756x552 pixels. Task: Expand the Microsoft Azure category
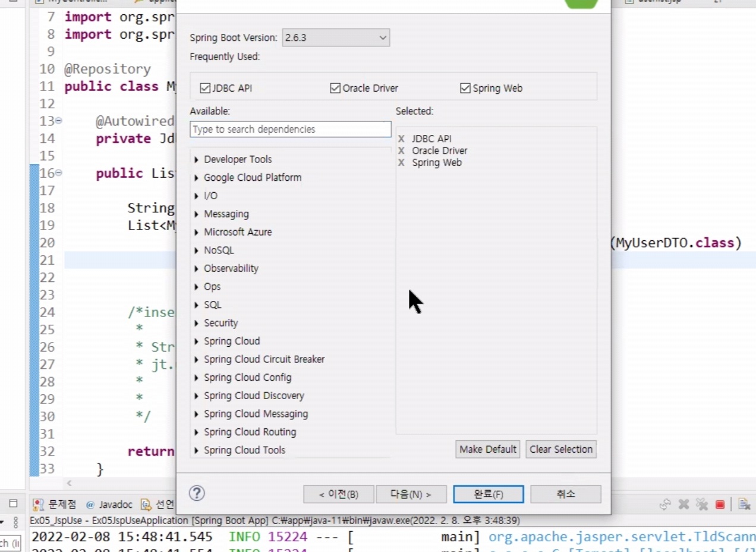pos(196,232)
